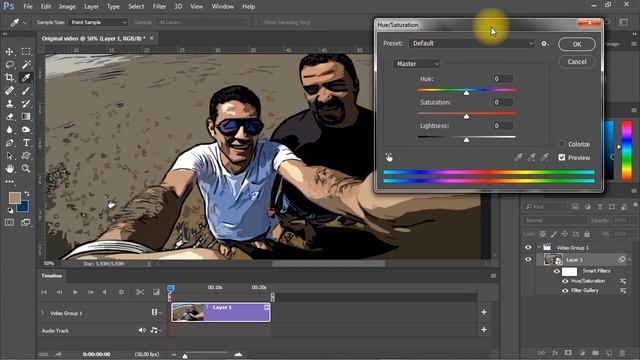The height and width of the screenshot is (360, 640).
Task: Select the Zoom tool
Action: point(26,168)
